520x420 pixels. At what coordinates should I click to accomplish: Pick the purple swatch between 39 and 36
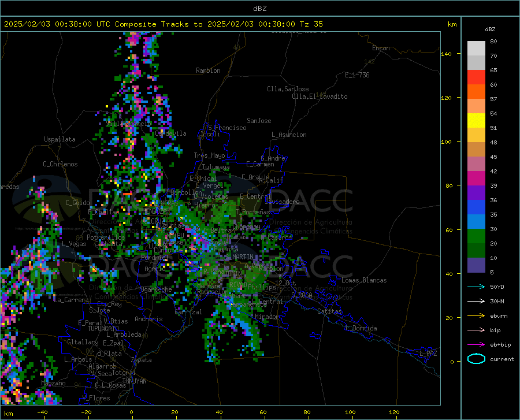pos(476,193)
